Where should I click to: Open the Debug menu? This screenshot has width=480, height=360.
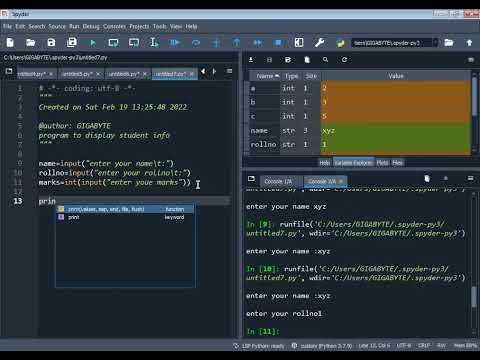(x=91, y=26)
